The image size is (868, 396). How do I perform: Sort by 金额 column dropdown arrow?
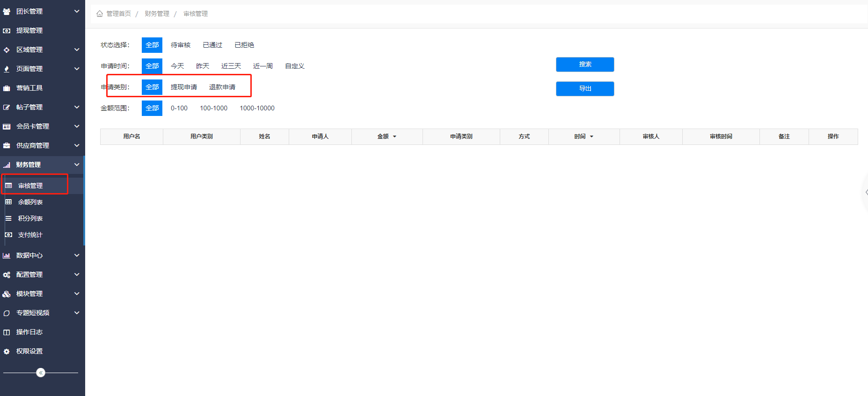click(394, 137)
